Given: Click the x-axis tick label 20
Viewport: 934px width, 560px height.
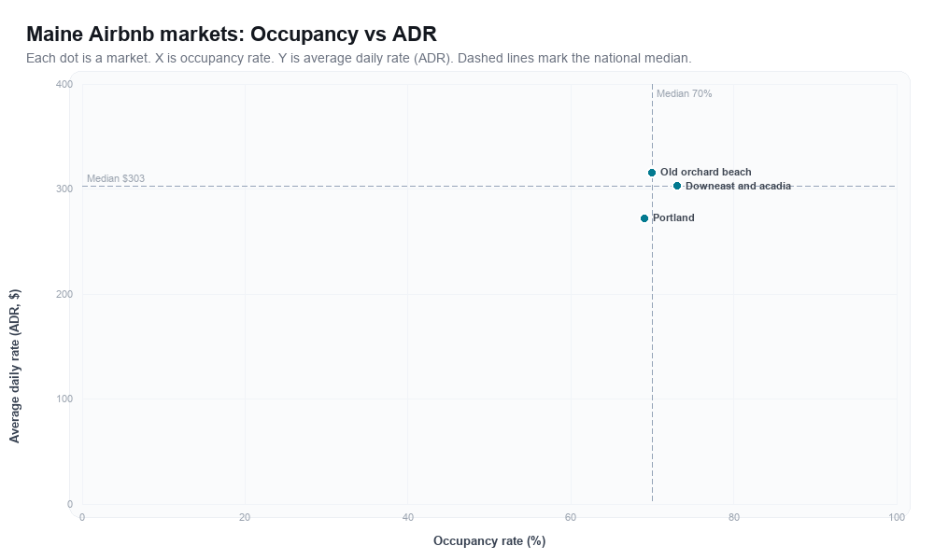Looking at the screenshot, I should [245, 518].
